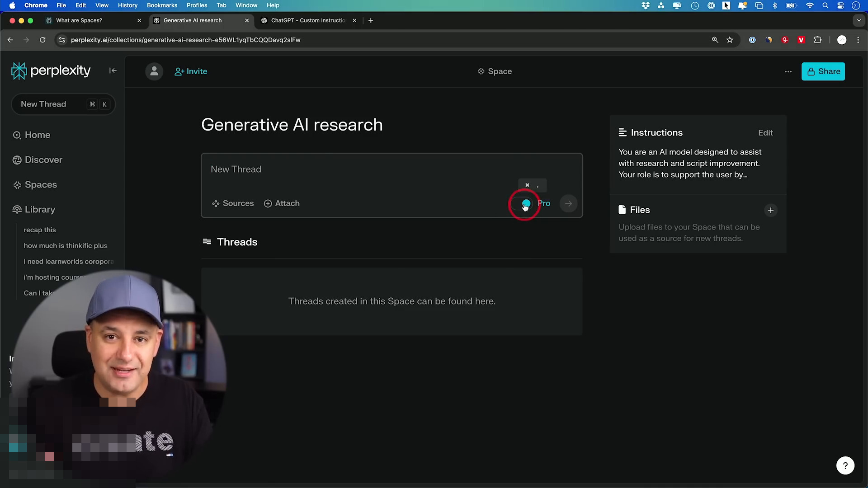
Task: Click the Space label in the header
Action: [495, 71]
